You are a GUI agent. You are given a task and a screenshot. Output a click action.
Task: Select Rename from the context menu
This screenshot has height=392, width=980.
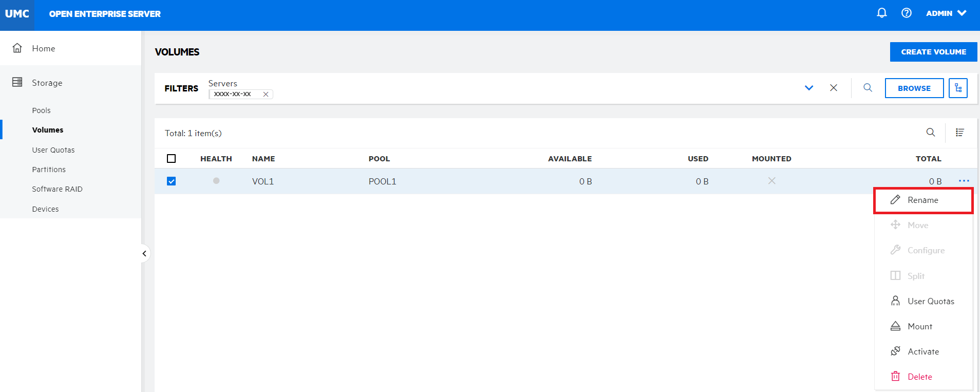click(x=922, y=200)
